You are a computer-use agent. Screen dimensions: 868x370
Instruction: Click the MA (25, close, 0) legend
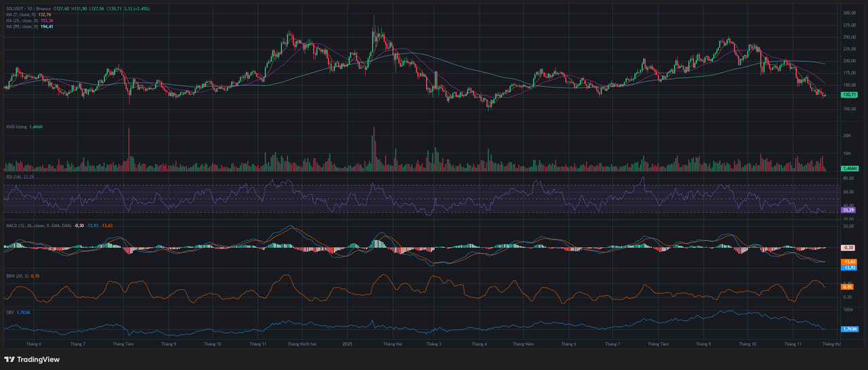(x=22, y=21)
